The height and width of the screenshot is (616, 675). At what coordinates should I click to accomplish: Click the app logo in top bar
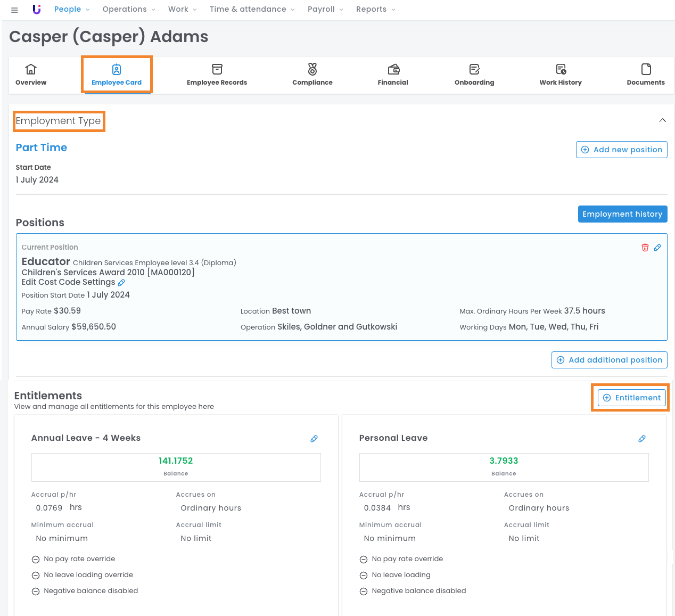click(37, 10)
